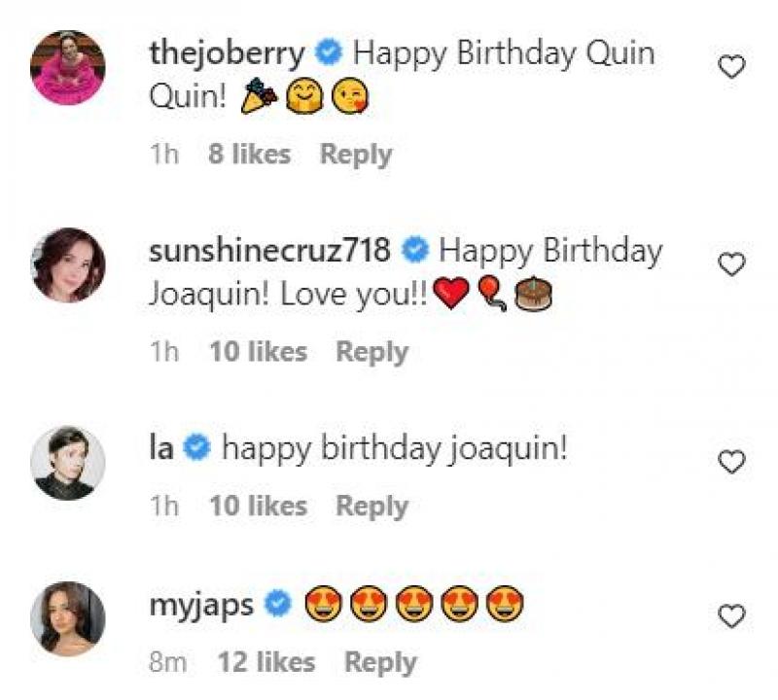
Task: Go to the myjaps username profile
Action: point(202,605)
